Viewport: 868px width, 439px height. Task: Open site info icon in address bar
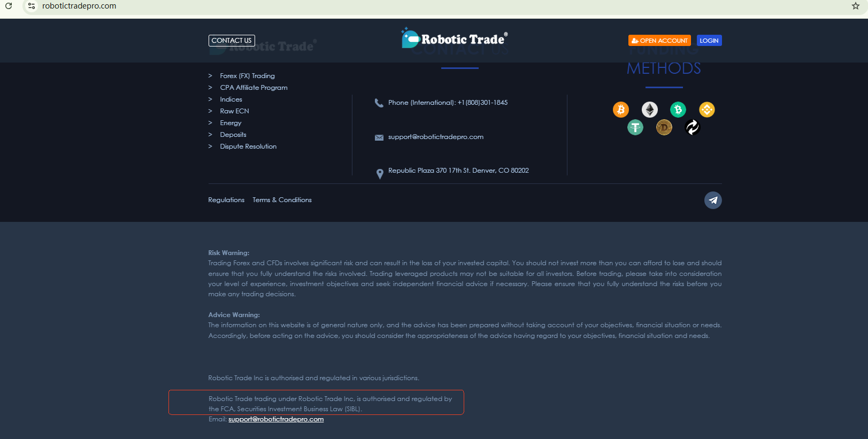[32, 6]
